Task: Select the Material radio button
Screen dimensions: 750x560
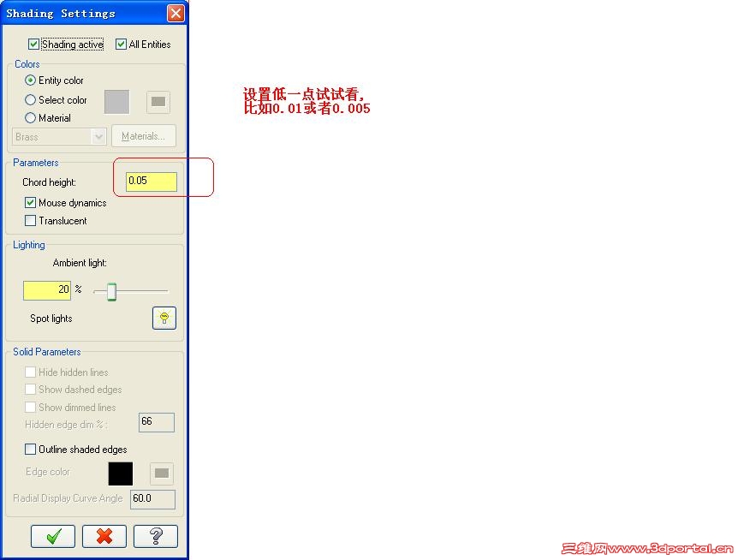Action: [30, 117]
